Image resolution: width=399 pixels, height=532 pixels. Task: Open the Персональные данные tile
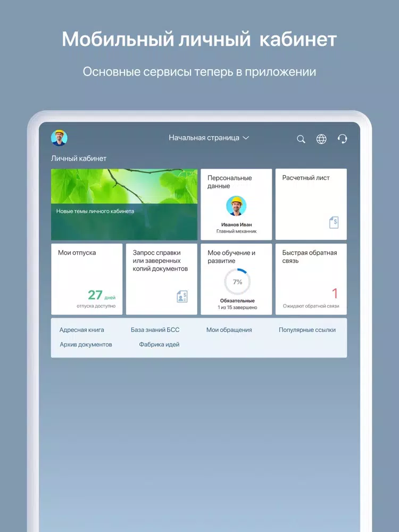(x=236, y=204)
